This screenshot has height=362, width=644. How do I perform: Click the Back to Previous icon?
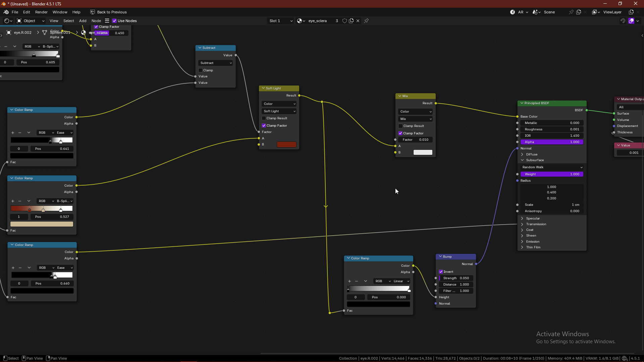(93, 12)
